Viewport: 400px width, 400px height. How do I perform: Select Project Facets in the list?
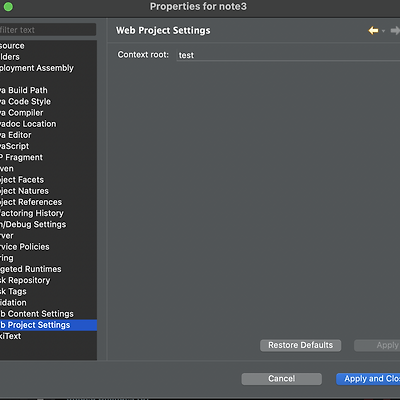tap(22, 180)
